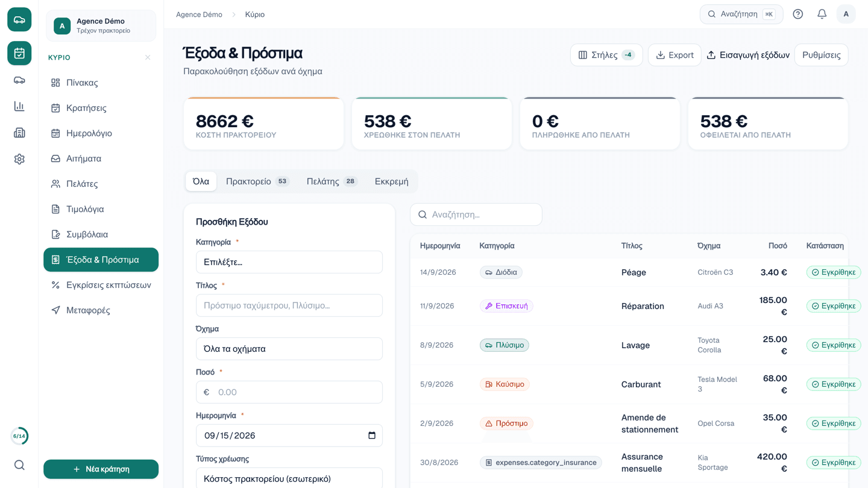Image resolution: width=868 pixels, height=488 pixels.
Task: Select the Εκκρεμή tab
Action: pyautogui.click(x=391, y=181)
